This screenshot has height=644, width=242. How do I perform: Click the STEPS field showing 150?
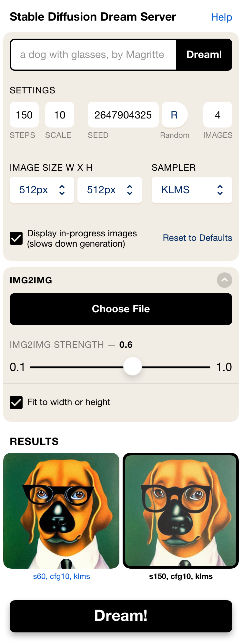(x=24, y=115)
